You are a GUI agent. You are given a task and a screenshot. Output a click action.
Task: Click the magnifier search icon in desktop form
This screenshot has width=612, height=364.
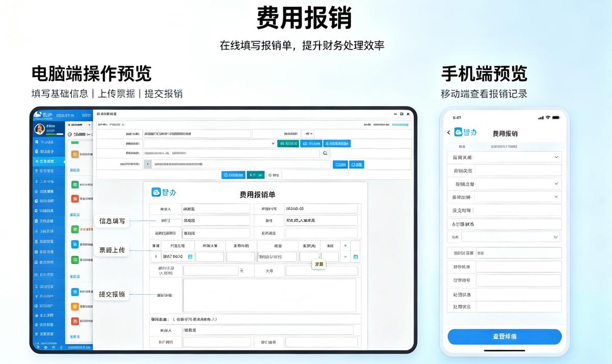click(325, 153)
